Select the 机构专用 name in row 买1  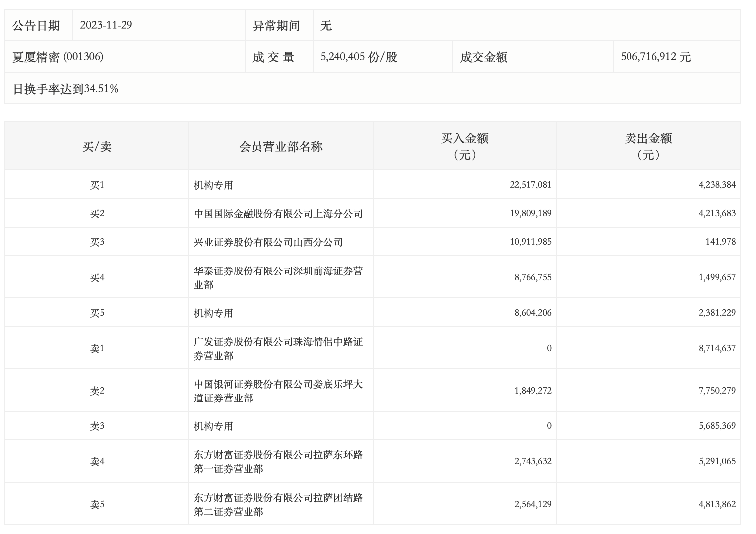pyautogui.click(x=213, y=185)
